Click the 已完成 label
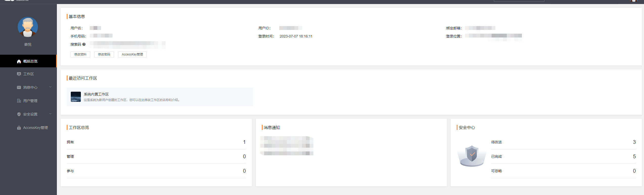 pyautogui.click(x=496, y=157)
